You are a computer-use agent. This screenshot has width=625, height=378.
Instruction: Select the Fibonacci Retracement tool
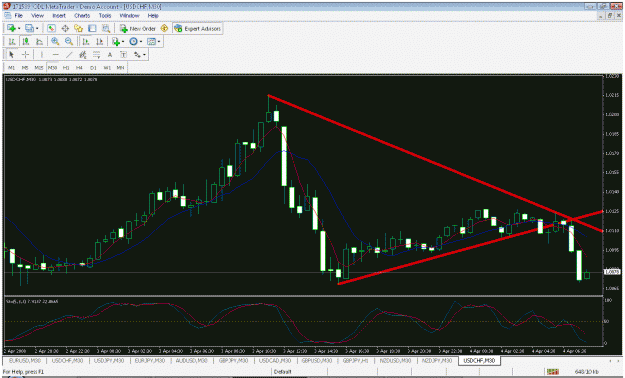click(x=96, y=54)
